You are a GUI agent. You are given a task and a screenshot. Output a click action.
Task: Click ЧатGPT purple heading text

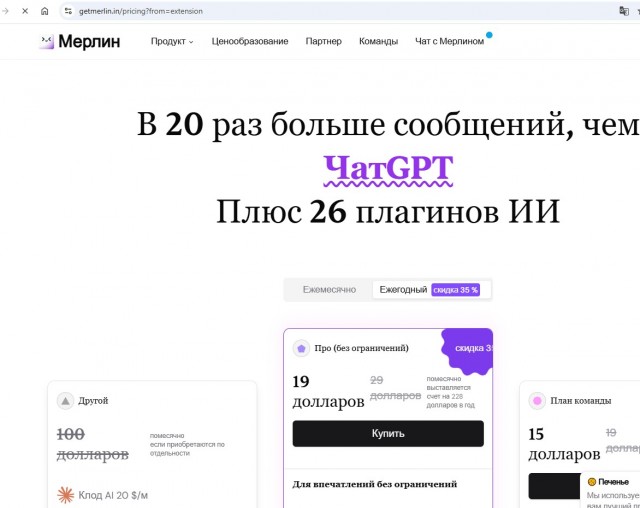click(388, 169)
